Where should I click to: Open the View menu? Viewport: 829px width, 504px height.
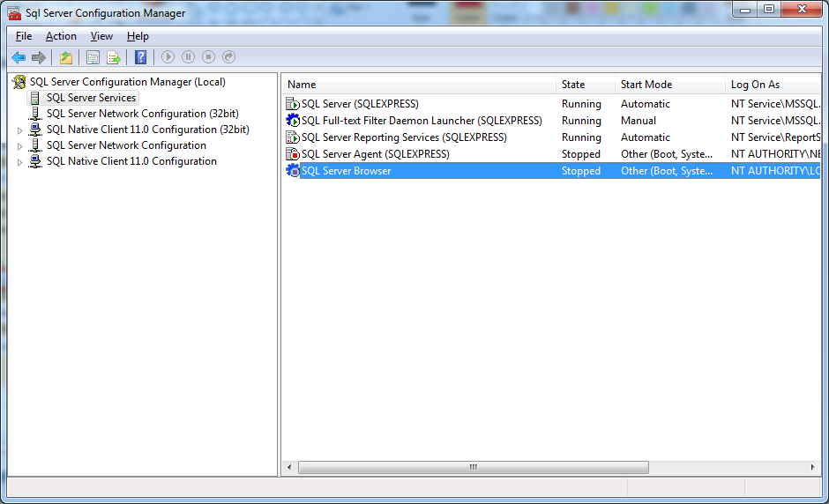coord(101,36)
